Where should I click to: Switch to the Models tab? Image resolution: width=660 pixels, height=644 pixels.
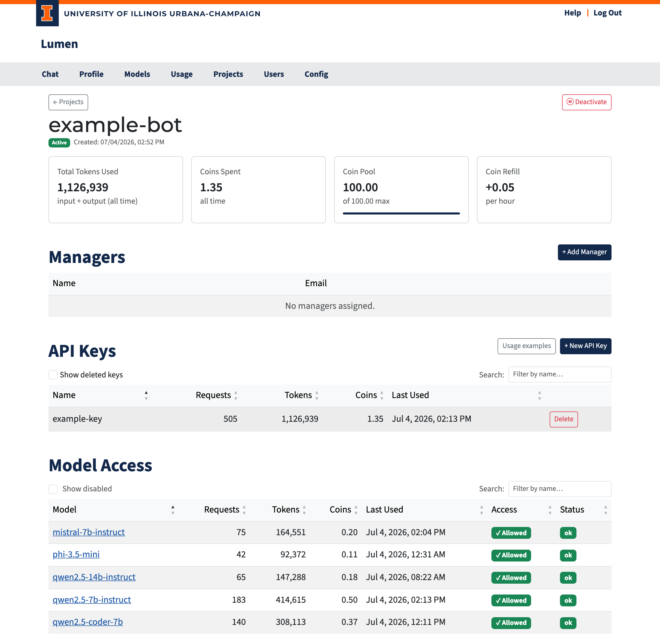pos(137,74)
